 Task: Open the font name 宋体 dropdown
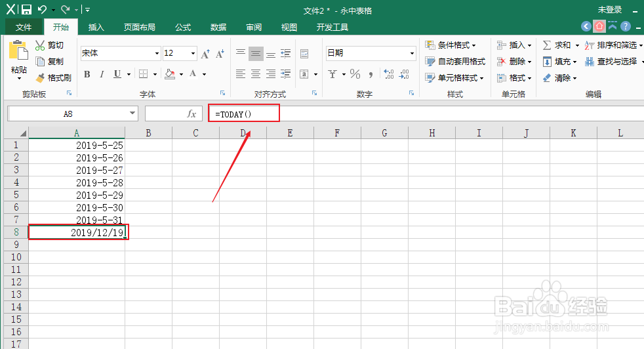click(157, 53)
